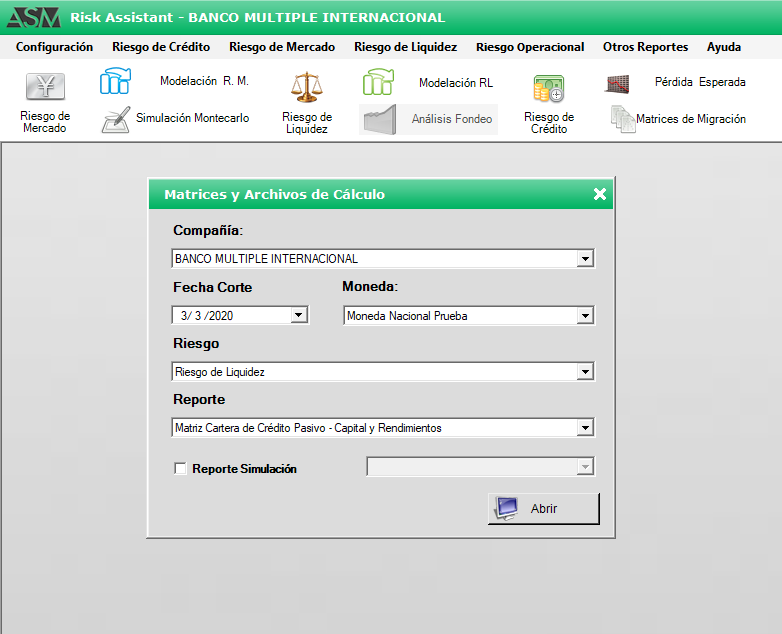782x634 pixels.
Task: Open the Configuración menu
Action: pos(54,47)
